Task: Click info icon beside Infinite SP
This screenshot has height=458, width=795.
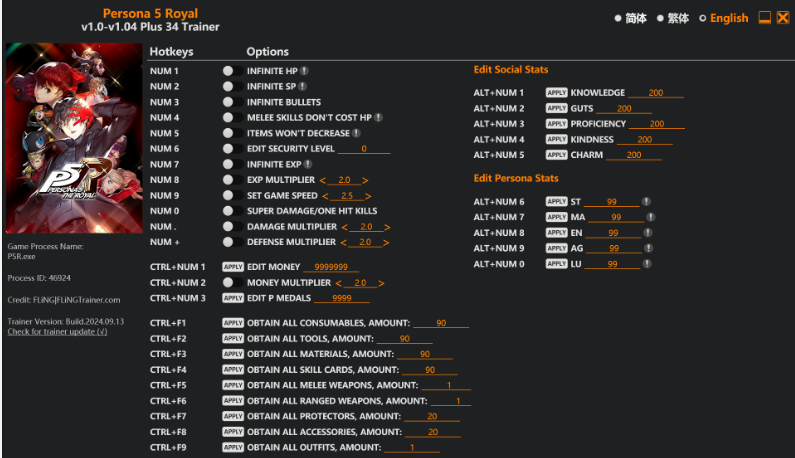Action: pos(303,87)
